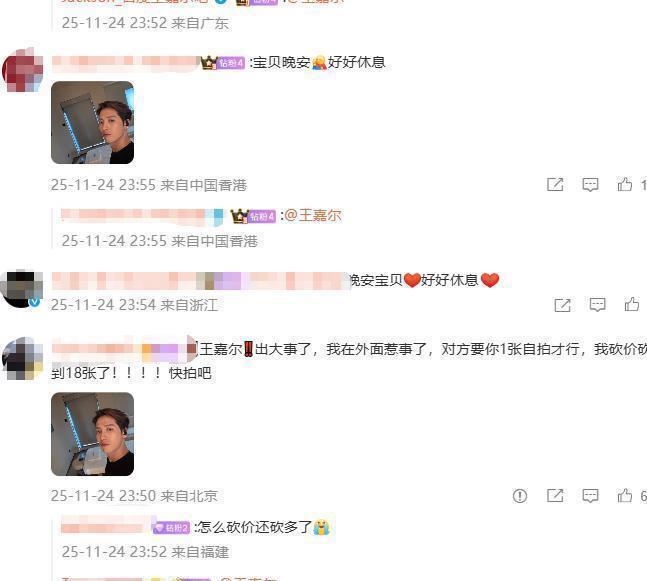Open the selfie thumbnail under 快拍吧

click(92, 434)
